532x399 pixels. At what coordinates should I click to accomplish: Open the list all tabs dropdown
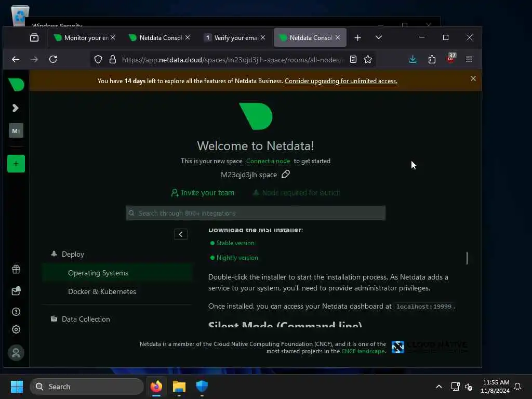(x=379, y=37)
